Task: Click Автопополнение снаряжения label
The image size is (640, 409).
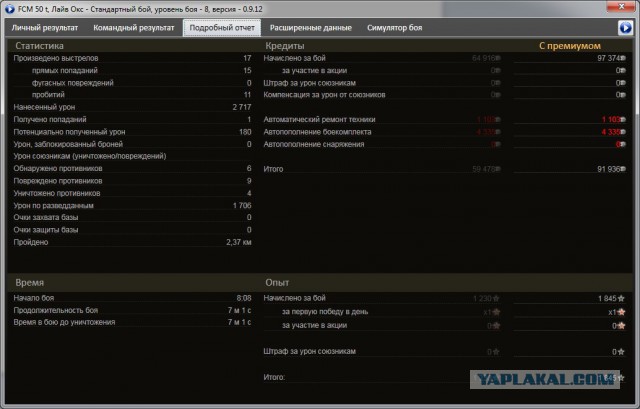Action: pyautogui.click(x=313, y=144)
